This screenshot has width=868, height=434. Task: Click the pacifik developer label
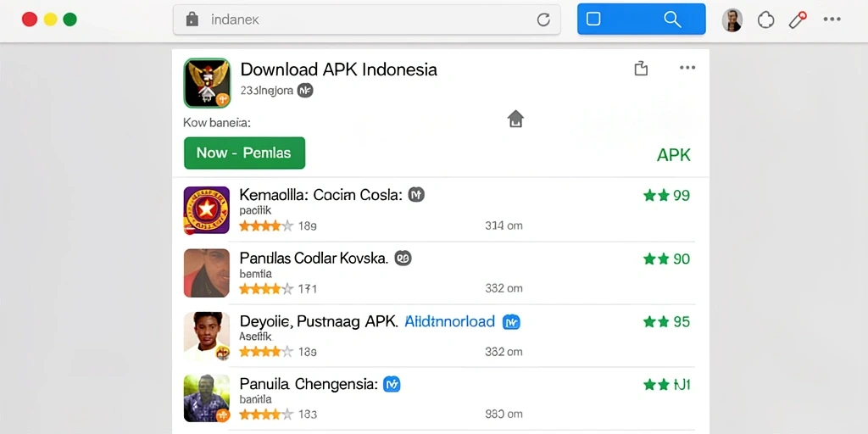point(255,211)
